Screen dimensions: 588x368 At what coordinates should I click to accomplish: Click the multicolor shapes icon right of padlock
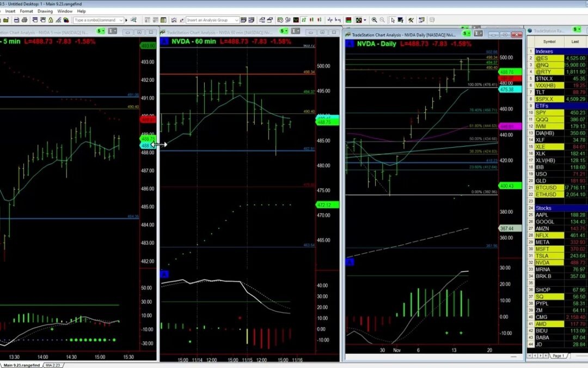click(66, 20)
